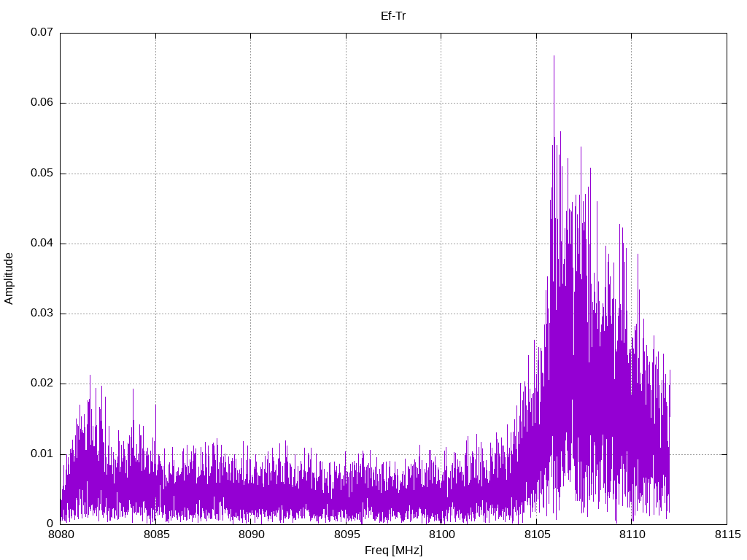Click the 0.03 y-axis tick label
Viewport: 747px width, 560px height.
tap(42, 313)
